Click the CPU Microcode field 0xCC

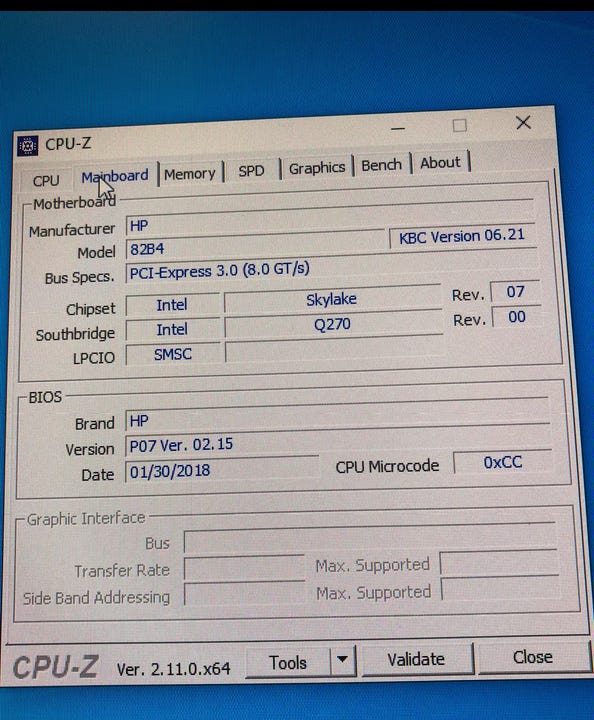tap(502, 462)
